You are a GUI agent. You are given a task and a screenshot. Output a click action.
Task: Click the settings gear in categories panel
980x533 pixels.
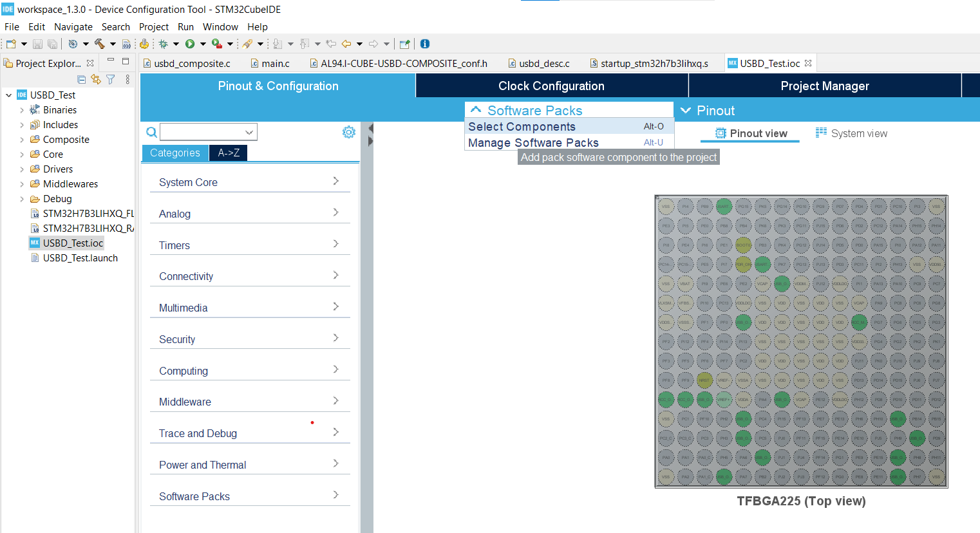tap(349, 132)
